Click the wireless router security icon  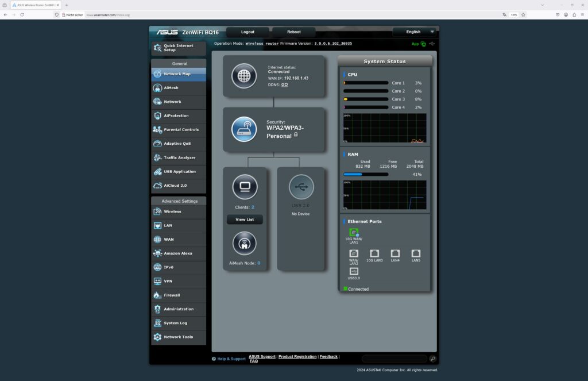(x=244, y=129)
